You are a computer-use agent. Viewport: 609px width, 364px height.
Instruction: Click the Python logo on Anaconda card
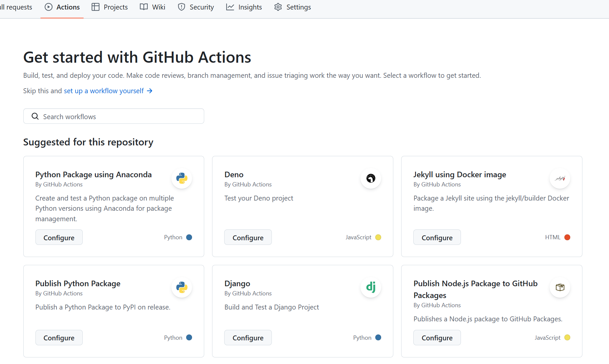[182, 178]
